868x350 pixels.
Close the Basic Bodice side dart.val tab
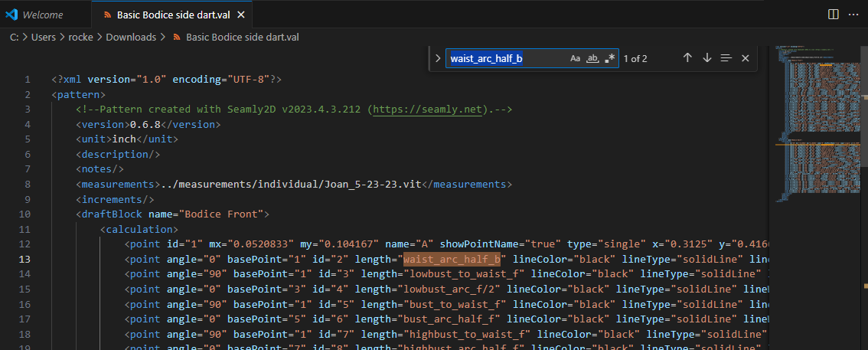(x=241, y=15)
